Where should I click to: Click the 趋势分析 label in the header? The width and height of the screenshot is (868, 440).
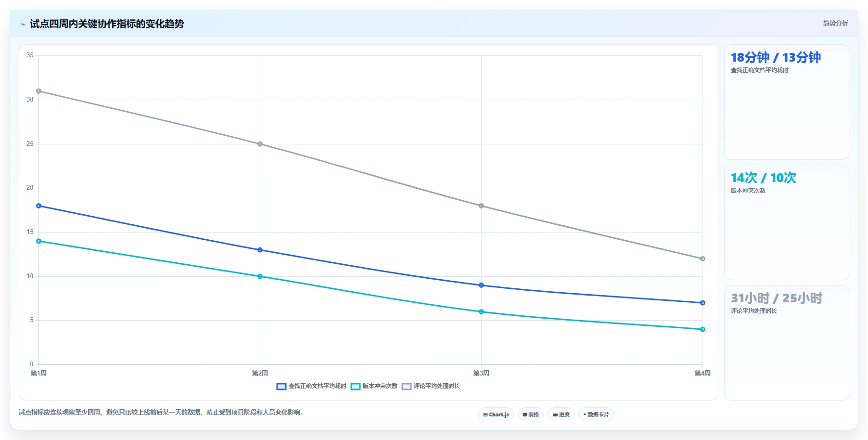[835, 23]
